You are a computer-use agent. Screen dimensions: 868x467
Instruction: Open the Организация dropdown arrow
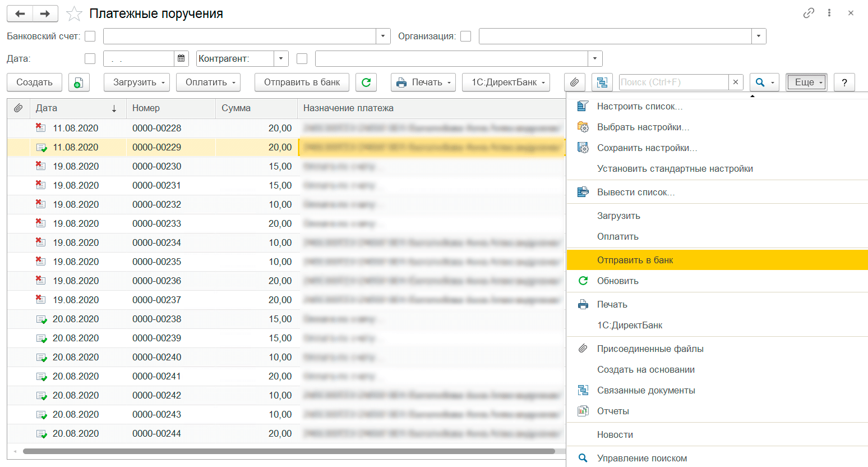(759, 36)
